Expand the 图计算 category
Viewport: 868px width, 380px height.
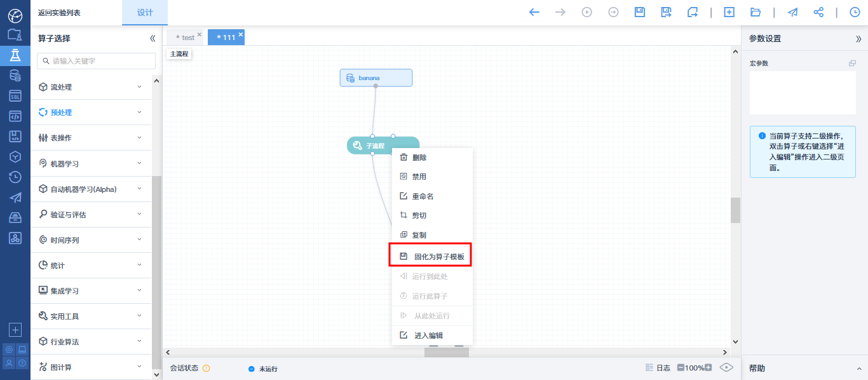tap(92, 367)
